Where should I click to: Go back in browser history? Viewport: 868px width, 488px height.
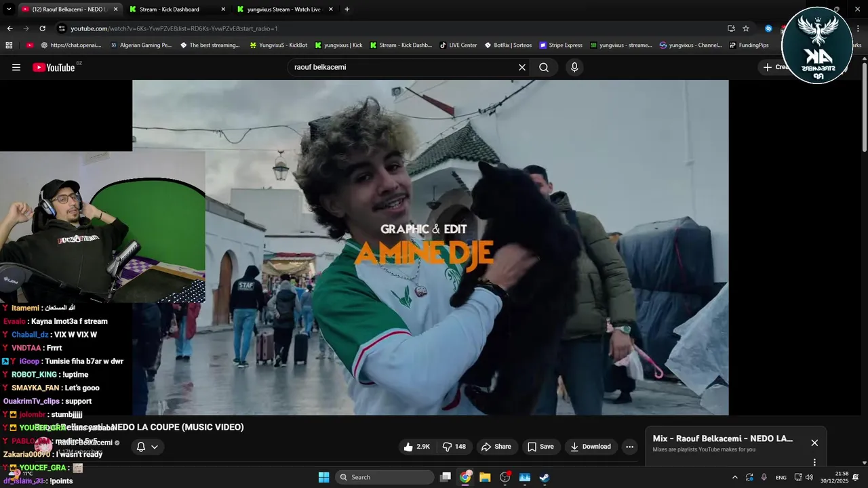(9, 28)
